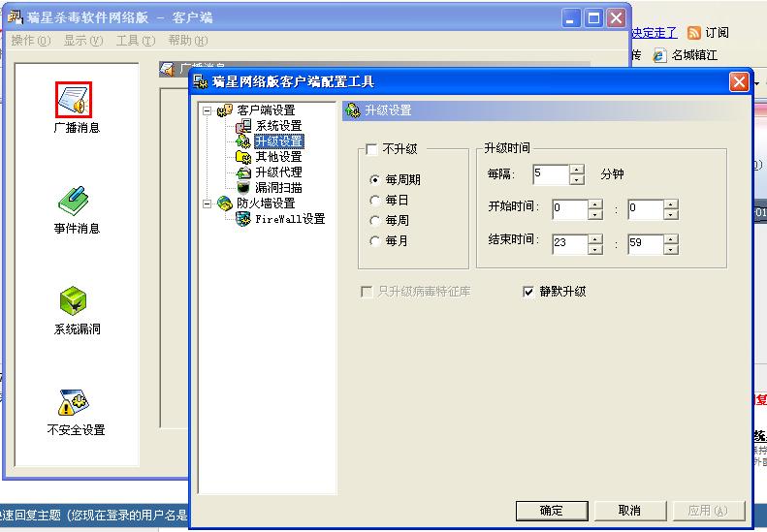Collapse the 防火墙设置 tree node
The width and height of the screenshot is (767, 532).
tap(207, 203)
